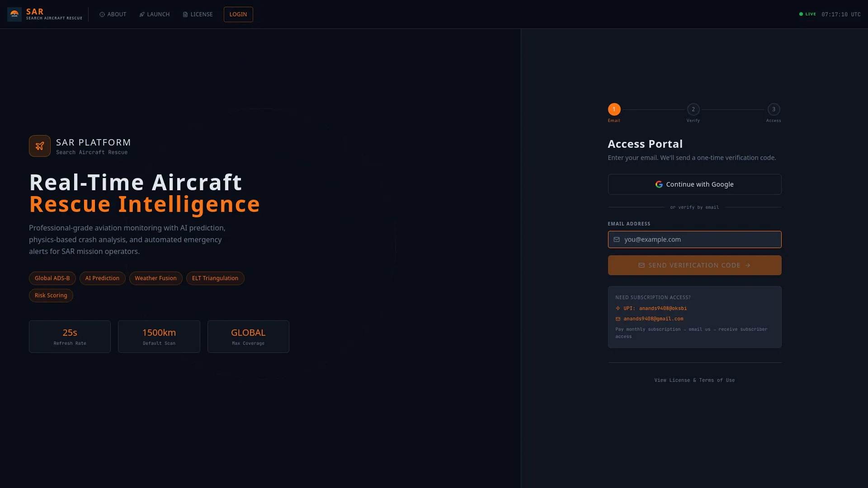The image size is (868, 488).
Task: Select the ELT Triangulation tag
Action: point(215,278)
